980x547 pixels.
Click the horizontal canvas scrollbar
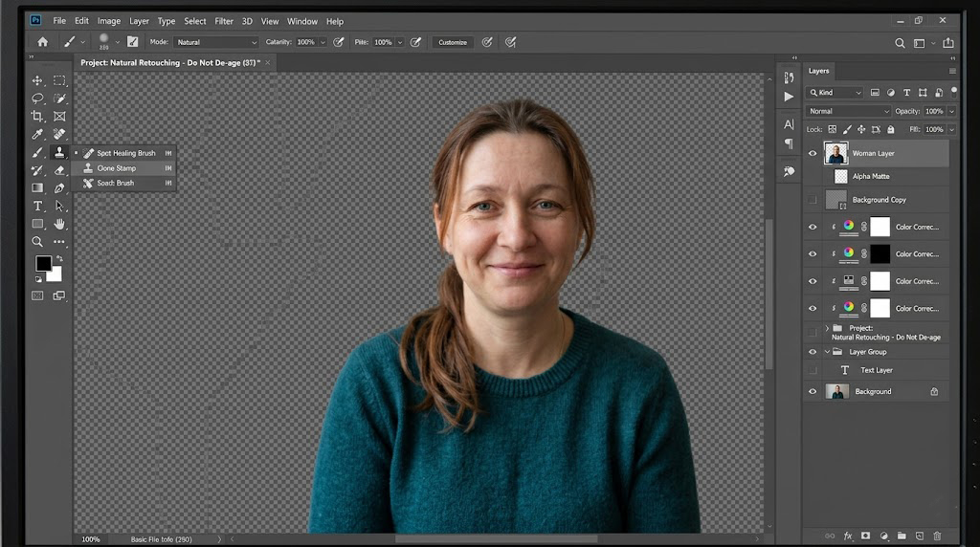(x=496, y=539)
